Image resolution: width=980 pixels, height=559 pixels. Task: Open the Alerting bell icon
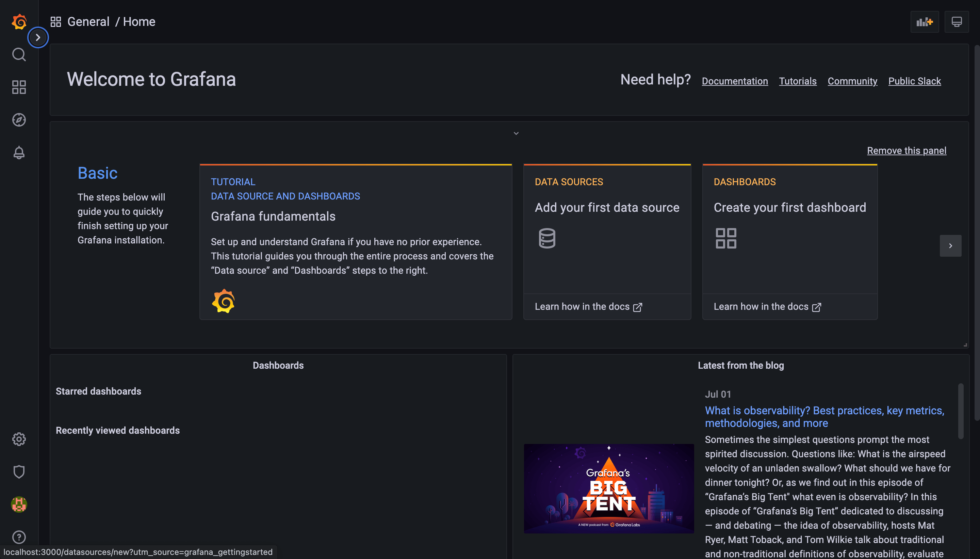19,153
